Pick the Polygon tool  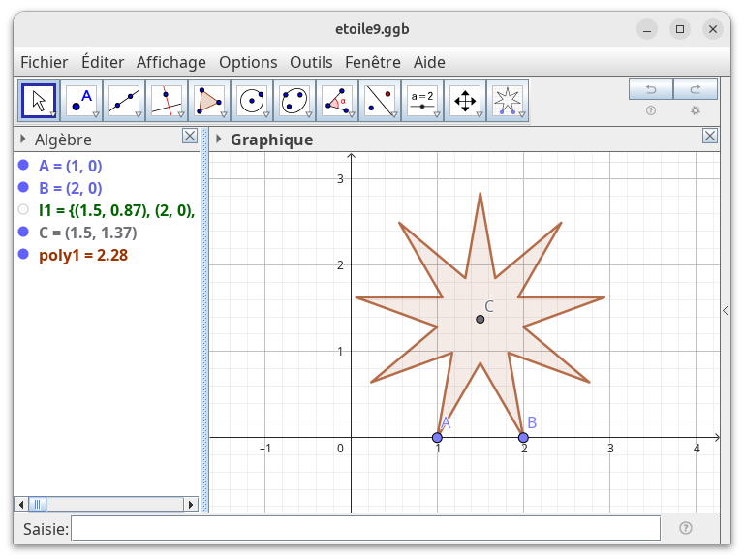pyautogui.click(x=208, y=100)
